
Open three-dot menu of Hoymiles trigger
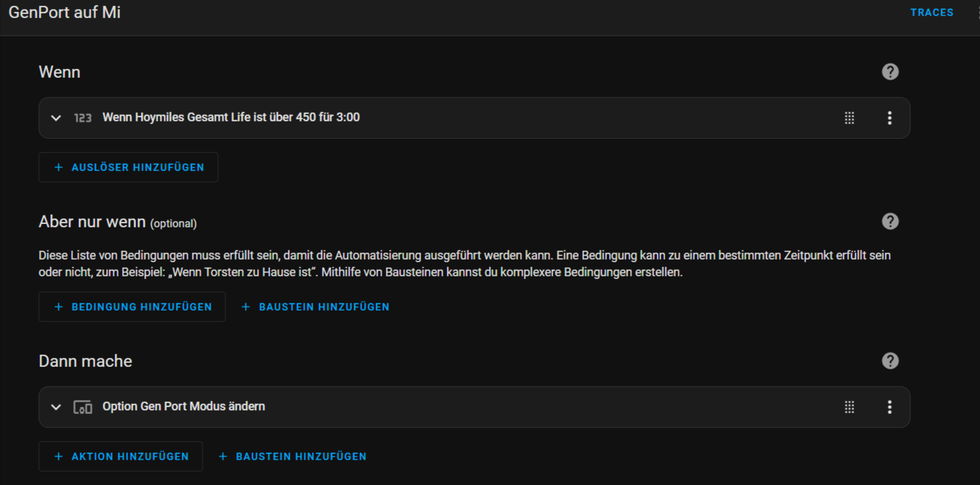pyautogui.click(x=889, y=118)
